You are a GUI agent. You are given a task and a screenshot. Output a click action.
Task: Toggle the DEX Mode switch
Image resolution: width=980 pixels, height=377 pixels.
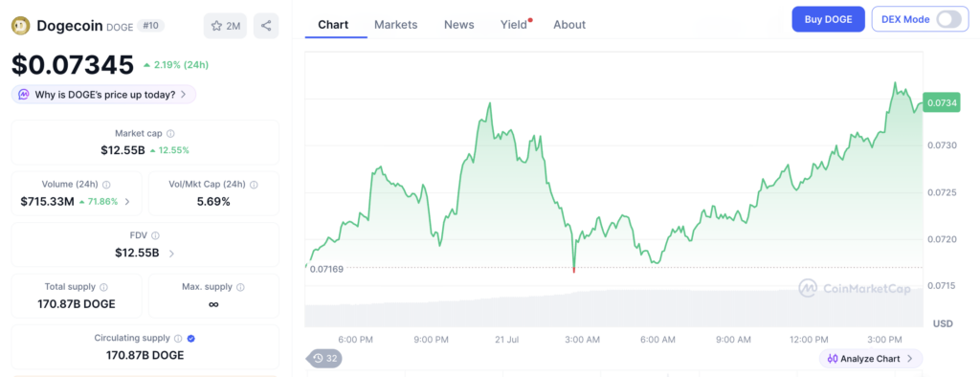click(948, 19)
